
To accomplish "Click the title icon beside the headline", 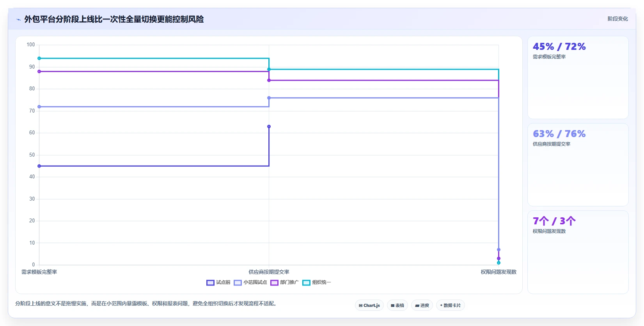I will pyautogui.click(x=18, y=19).
